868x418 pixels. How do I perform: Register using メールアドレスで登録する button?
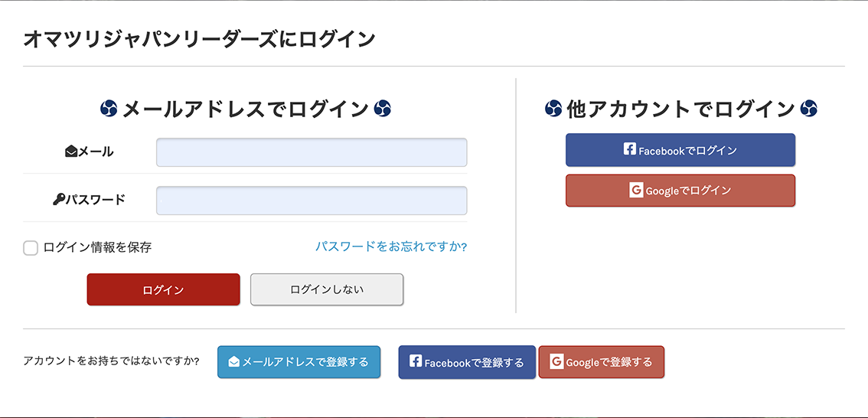click(299, 362)
